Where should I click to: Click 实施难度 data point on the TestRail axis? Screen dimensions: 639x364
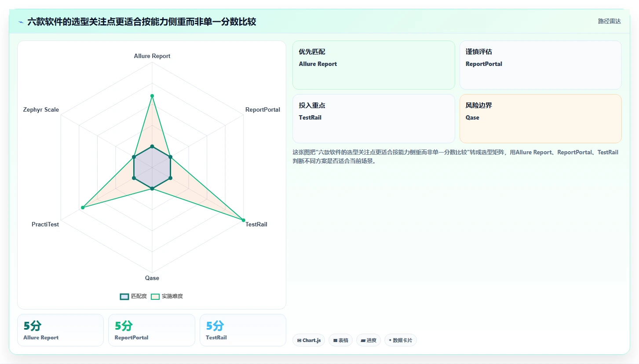click(243, 220)
